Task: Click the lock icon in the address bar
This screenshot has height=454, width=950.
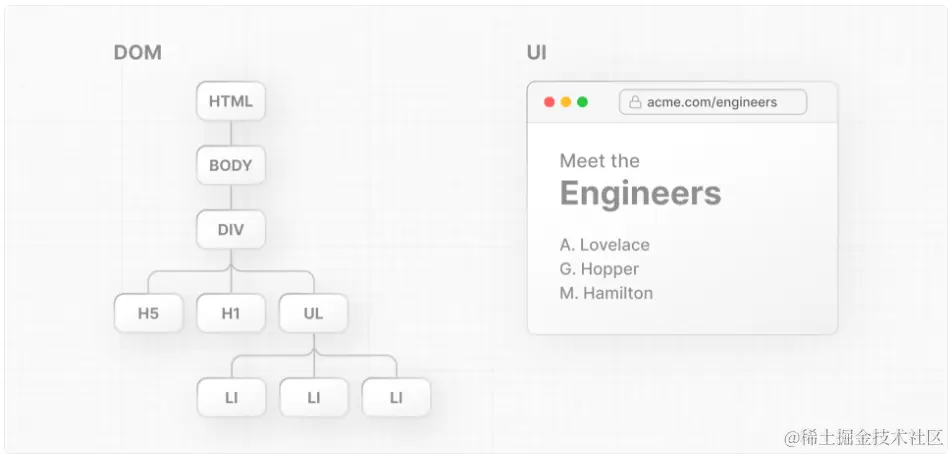Action: [635, 102]
